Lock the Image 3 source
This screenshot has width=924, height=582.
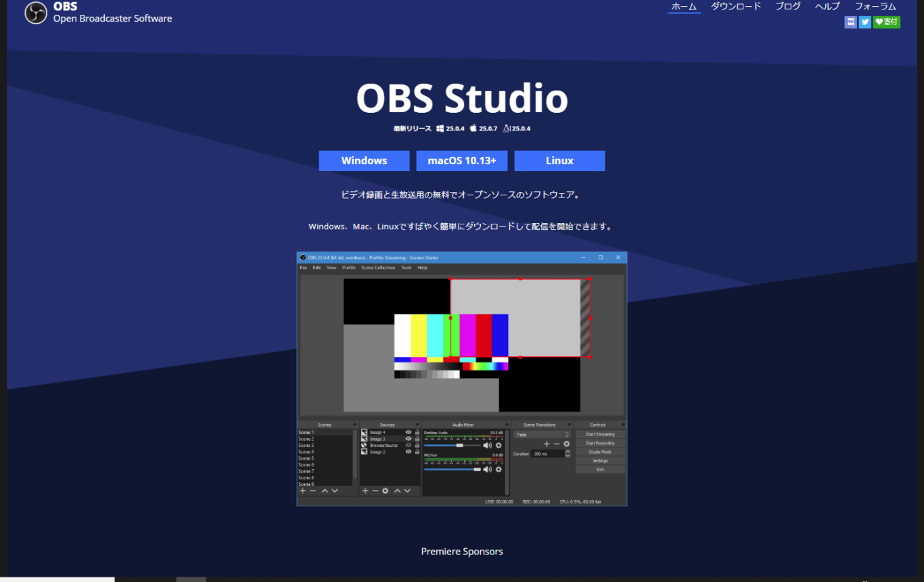point(417,439)
